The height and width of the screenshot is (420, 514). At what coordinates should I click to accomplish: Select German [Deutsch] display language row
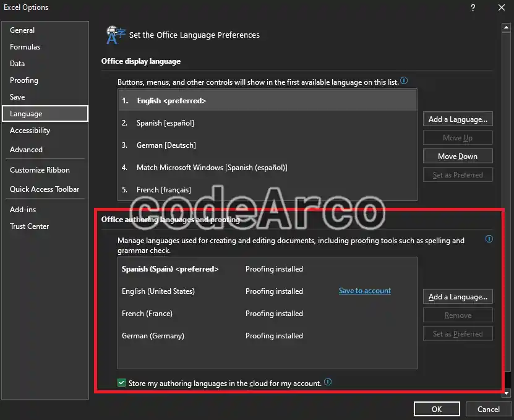pos(267,145)
